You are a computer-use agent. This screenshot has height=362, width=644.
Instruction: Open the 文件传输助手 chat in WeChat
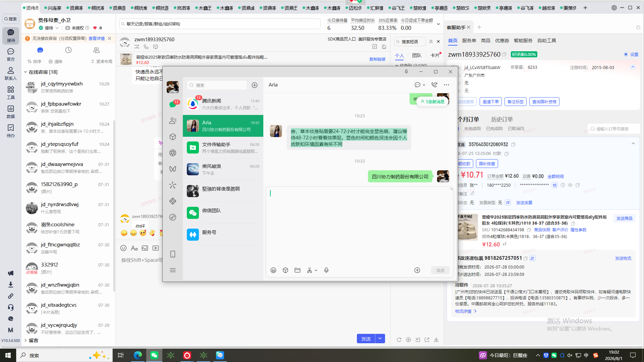click(223, 148)
